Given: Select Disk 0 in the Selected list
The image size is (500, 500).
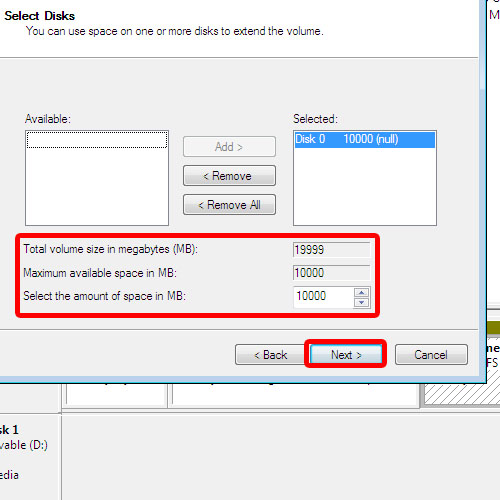Looking at the screenshot, I should (365, 139).
